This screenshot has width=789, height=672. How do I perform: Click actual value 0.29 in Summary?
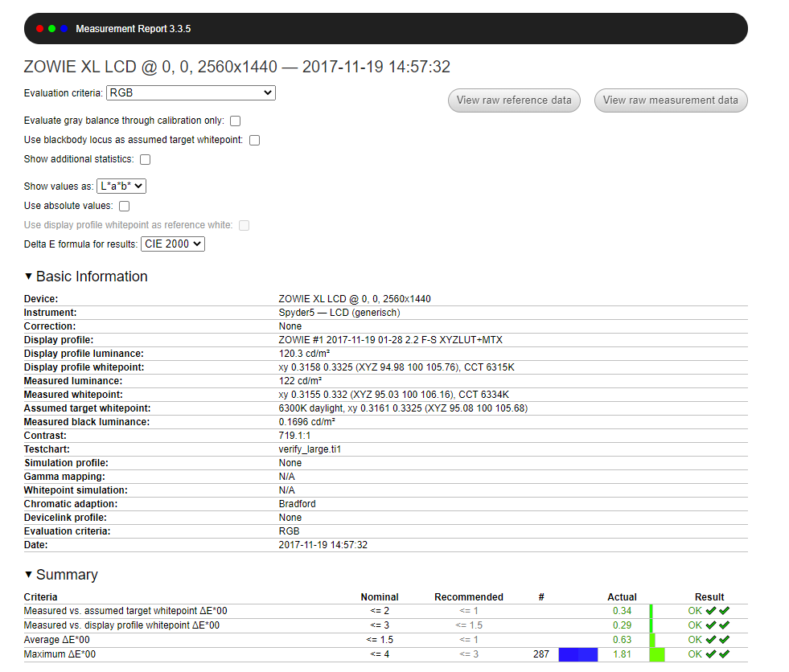tap(622, 625)
